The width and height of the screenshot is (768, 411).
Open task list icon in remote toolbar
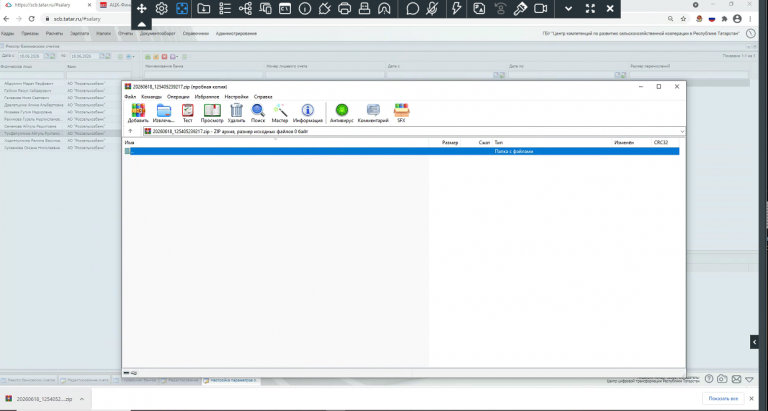coord(225,9)
